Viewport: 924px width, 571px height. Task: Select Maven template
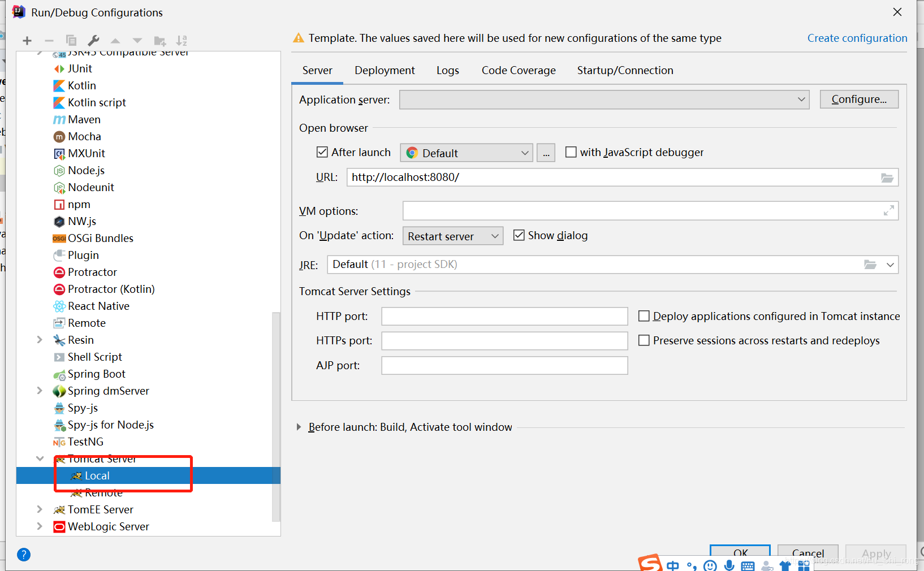(84, 119)
